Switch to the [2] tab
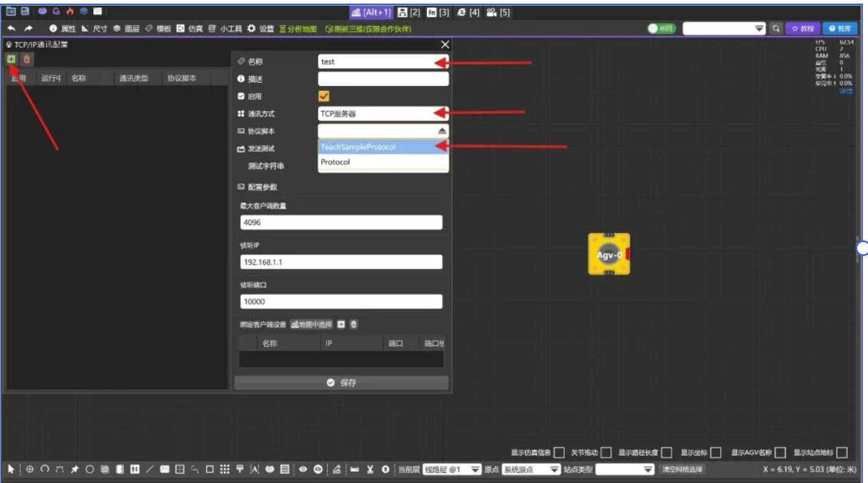Viewport: 868px width, 483px height. [409, 12]
